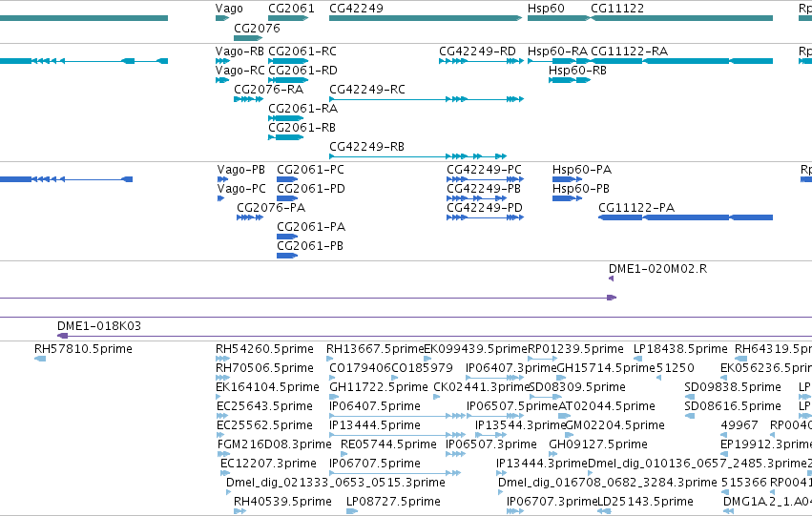Viewport: 812px width, 516px height.
Task: Click the CG2076-PA protein label
Action: [x=271, y=208]
